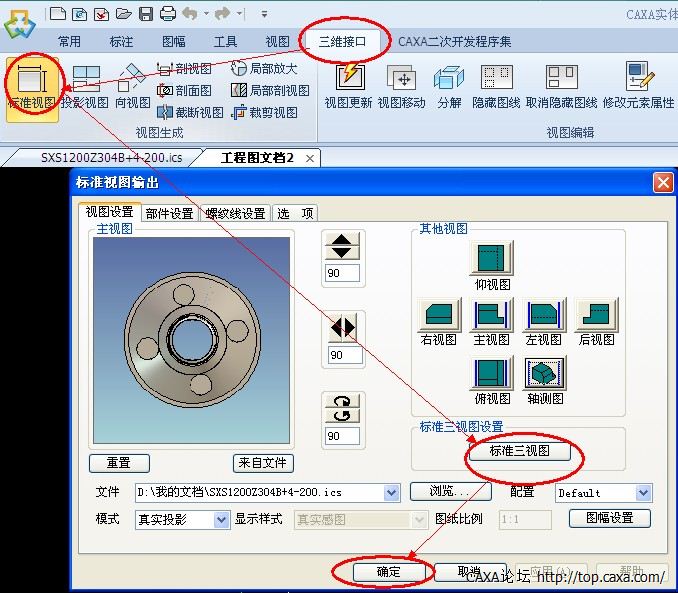This screenshot has height=593, width=678.
Task: Select the 局部放大 tool
Action: click(x=264, y=68)
